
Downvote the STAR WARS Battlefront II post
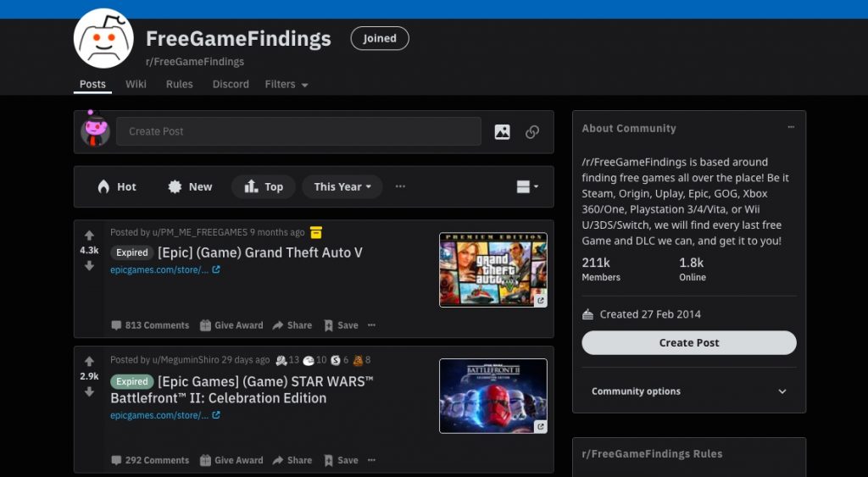point(89,391)
